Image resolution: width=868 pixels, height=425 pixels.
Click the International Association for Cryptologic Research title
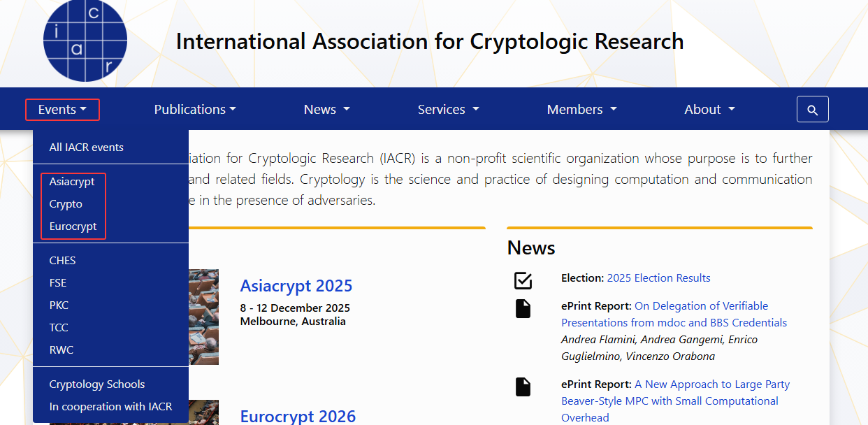point(430,41)
